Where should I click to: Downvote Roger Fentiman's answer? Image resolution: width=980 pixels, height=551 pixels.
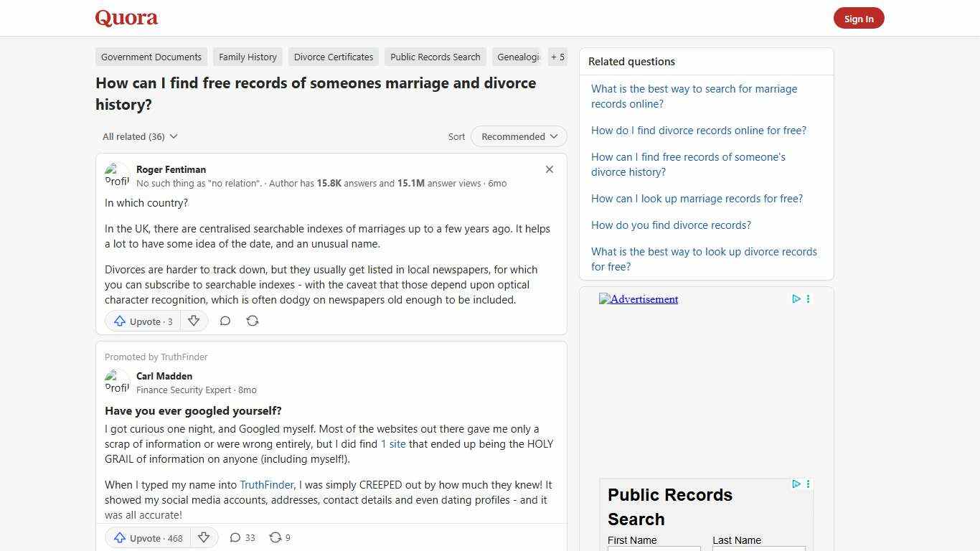(x=194, y=321)
